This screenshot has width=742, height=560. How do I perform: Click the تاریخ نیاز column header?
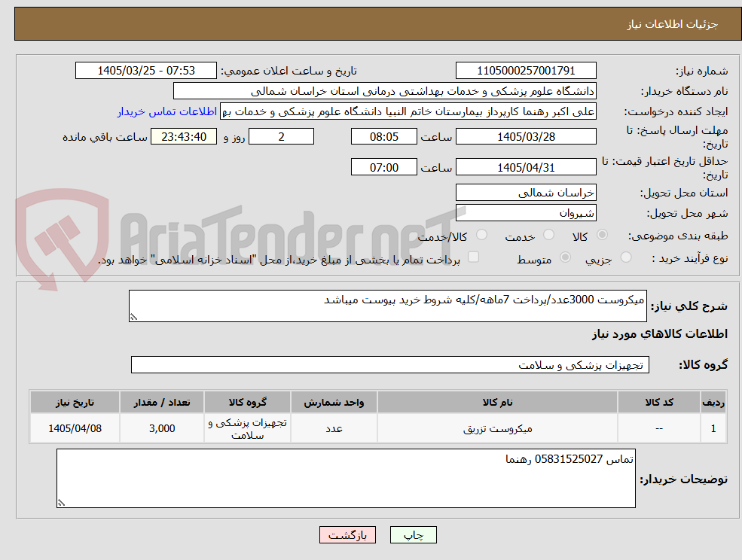[x=75, y=402]
